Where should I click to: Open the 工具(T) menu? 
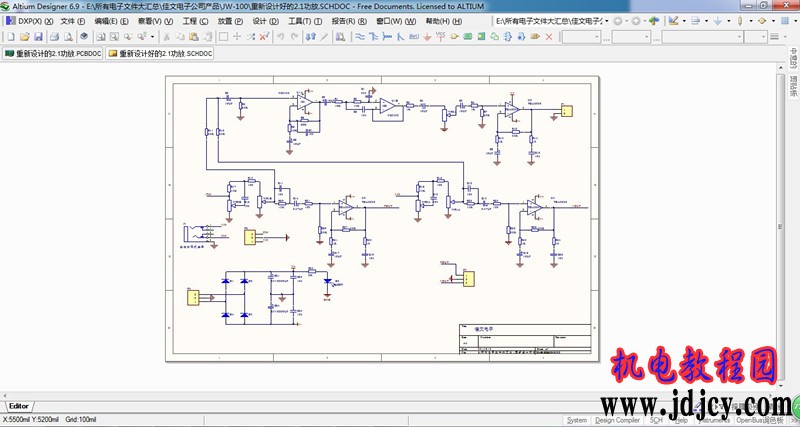[305, 21]
